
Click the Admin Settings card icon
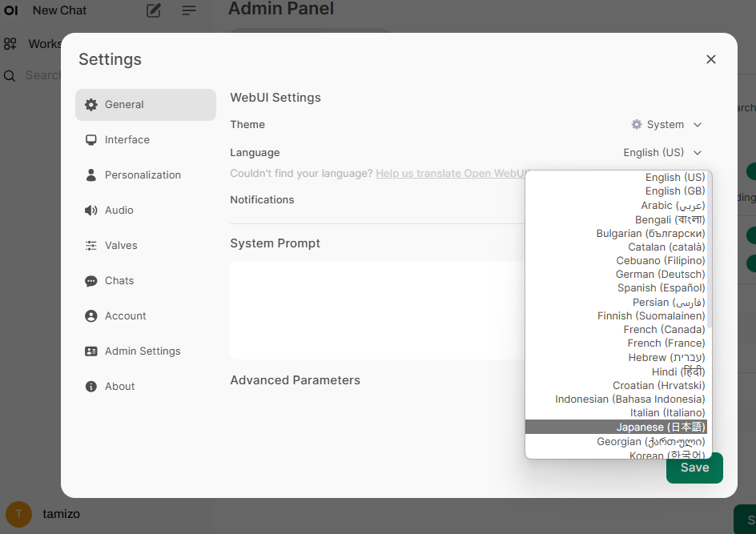coord(91,351)
